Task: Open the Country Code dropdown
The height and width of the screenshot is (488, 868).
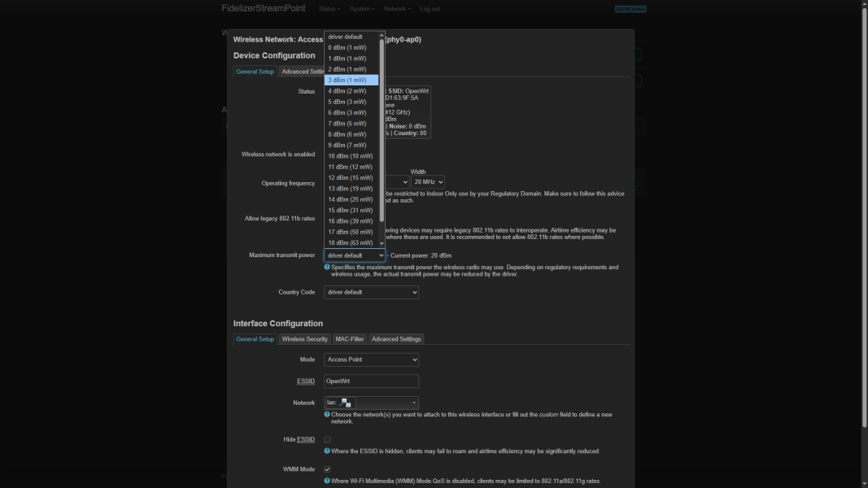Action: coord(371,292)
